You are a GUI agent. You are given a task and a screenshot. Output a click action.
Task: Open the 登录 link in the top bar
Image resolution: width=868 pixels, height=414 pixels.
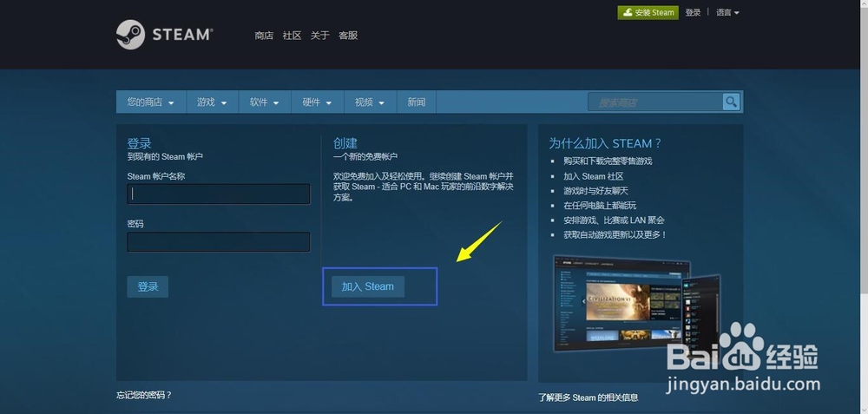(693, 12)
